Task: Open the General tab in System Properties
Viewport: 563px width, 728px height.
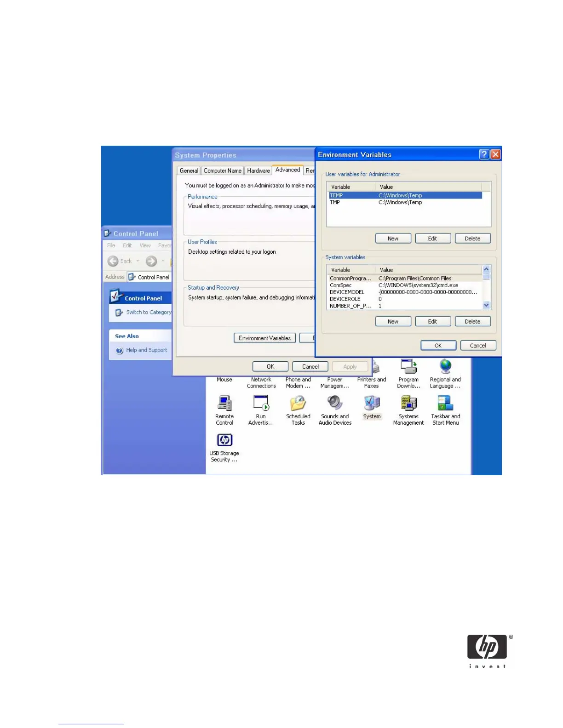Action: point(189,171)
